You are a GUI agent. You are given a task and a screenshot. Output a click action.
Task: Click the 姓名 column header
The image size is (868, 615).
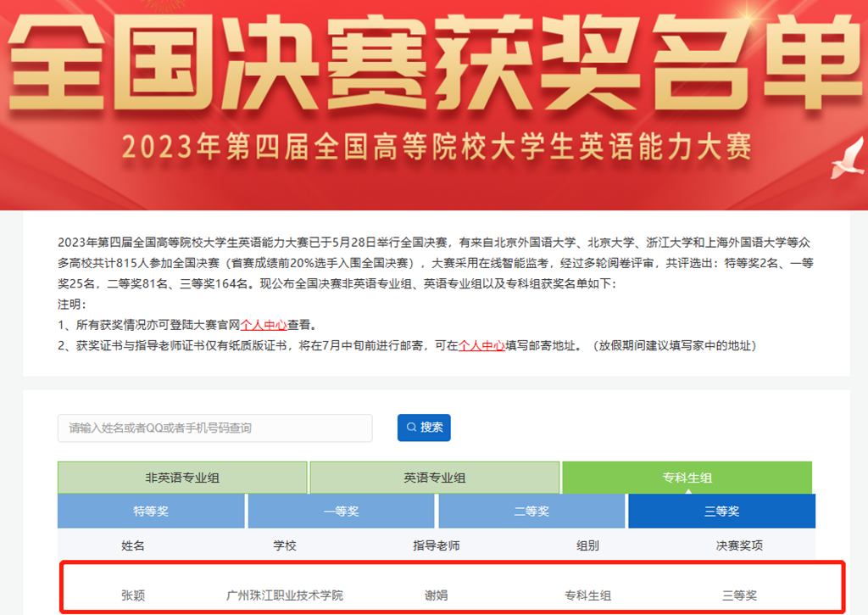click(133, 545)
